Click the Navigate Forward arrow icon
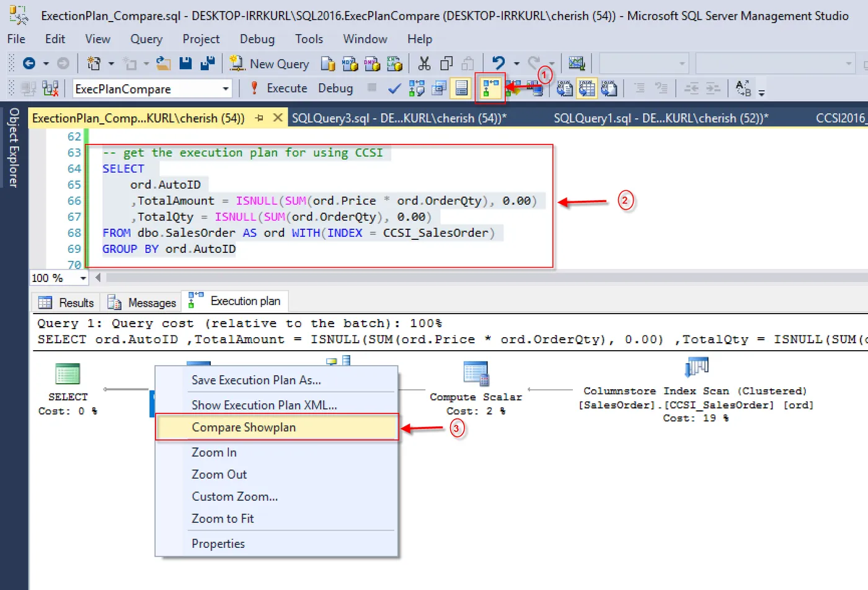 [63, 63]
